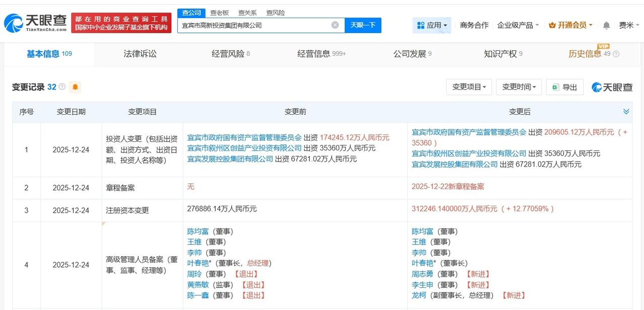644x310 pixels.
Task: Click the orange subscribe bell beside 变更记录
Action: point(74,87)
